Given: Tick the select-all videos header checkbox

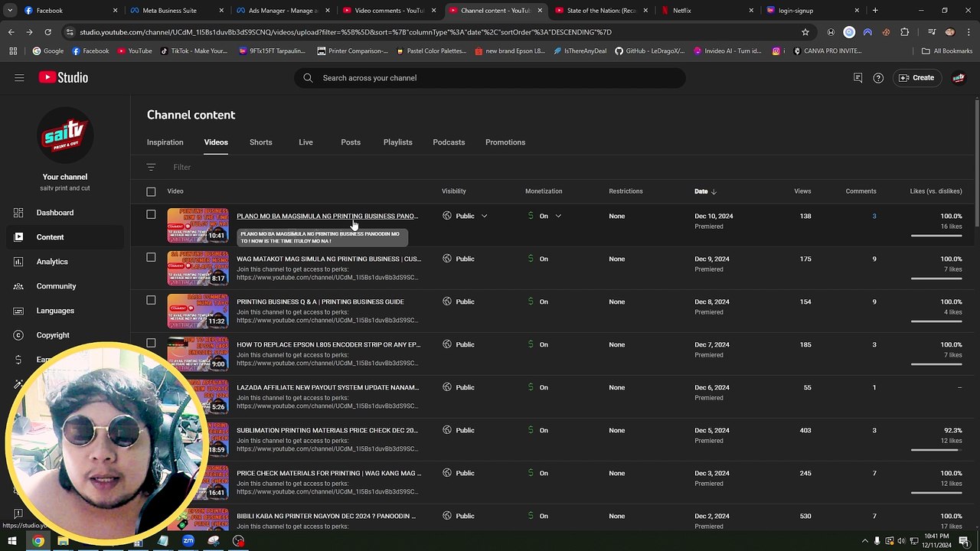Looking at the screenshot, I should point(151,191).
